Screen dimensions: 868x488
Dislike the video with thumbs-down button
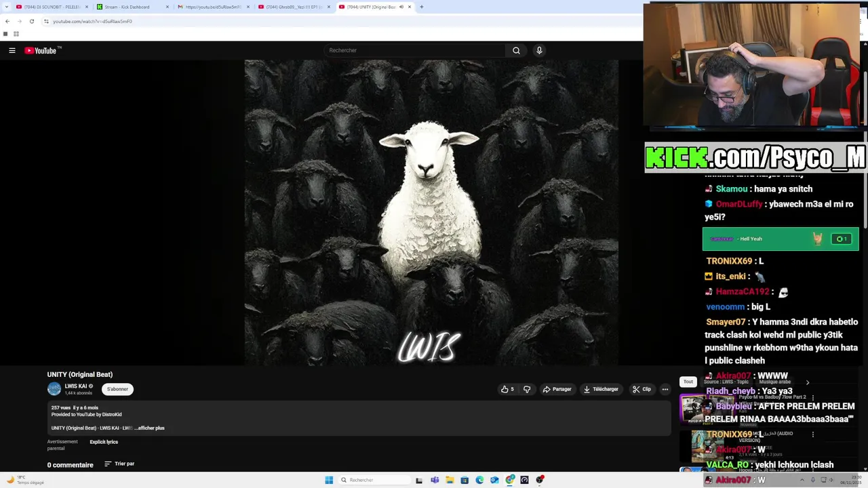click(x=527, y=389)
